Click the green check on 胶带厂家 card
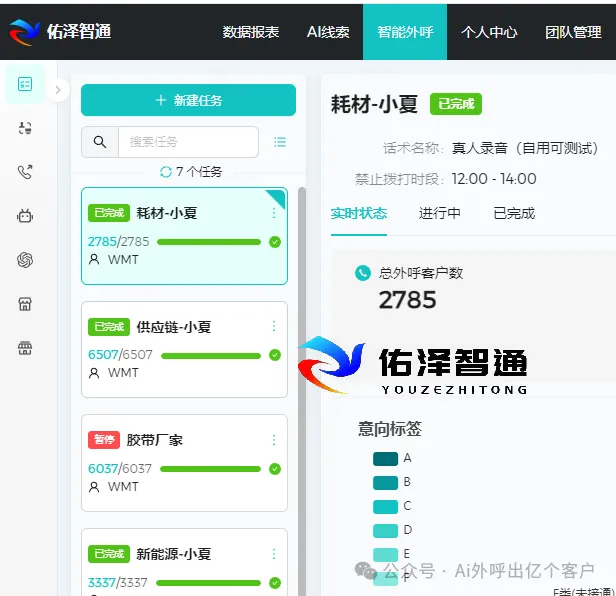 [275, 469]
